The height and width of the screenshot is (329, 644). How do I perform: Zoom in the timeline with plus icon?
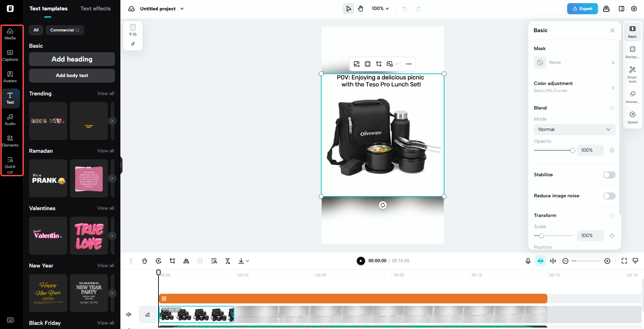[x=607, y=261]
